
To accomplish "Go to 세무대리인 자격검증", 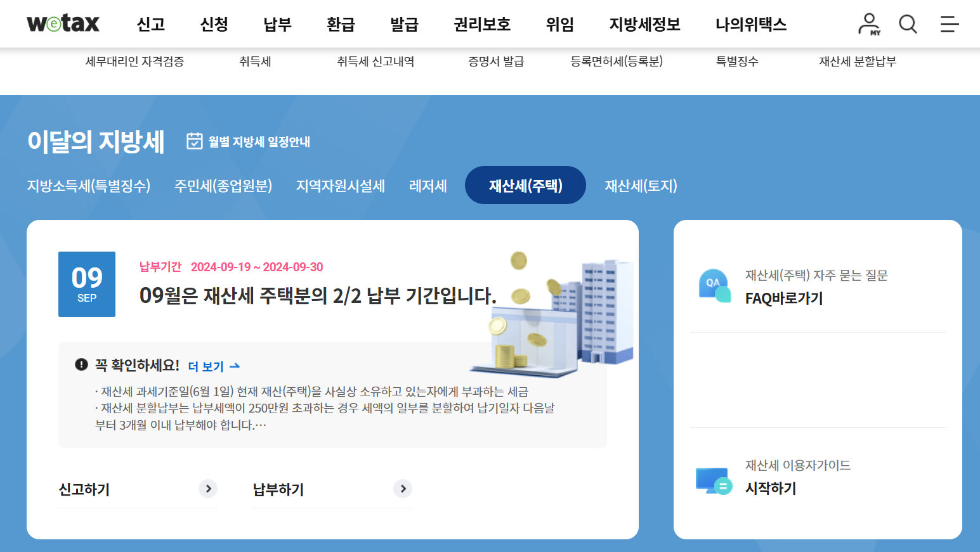I will coord(134,61).
